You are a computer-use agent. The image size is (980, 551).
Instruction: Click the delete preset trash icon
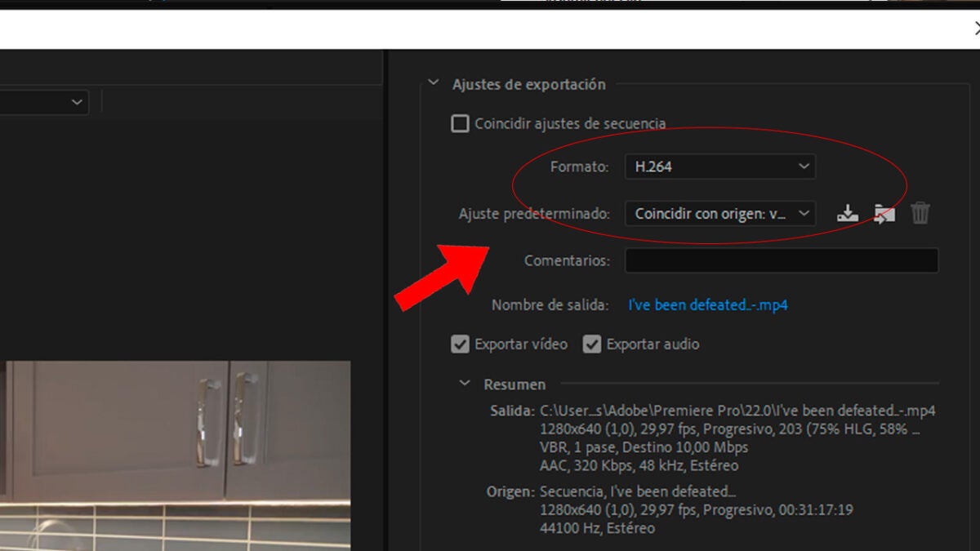tap(920, 214)
